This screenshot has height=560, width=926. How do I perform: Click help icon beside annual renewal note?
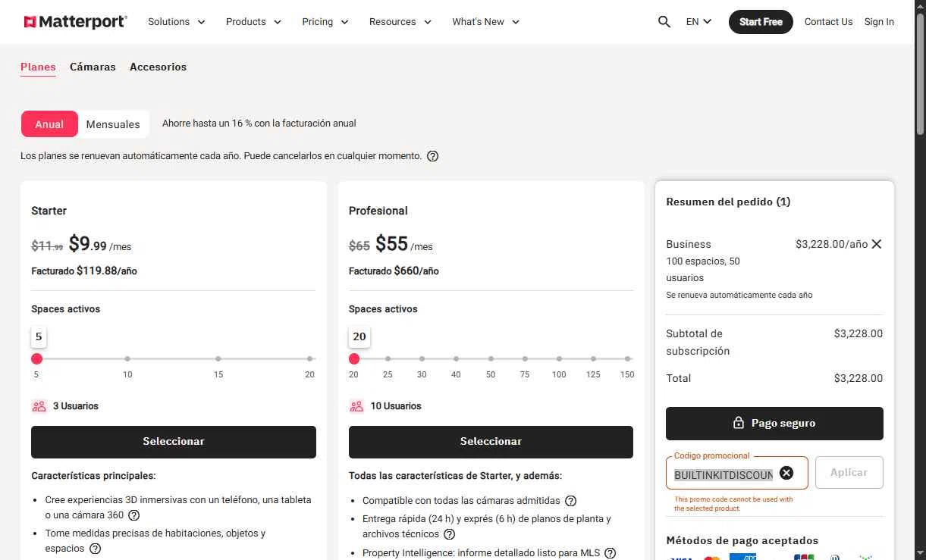coord(432,156)
